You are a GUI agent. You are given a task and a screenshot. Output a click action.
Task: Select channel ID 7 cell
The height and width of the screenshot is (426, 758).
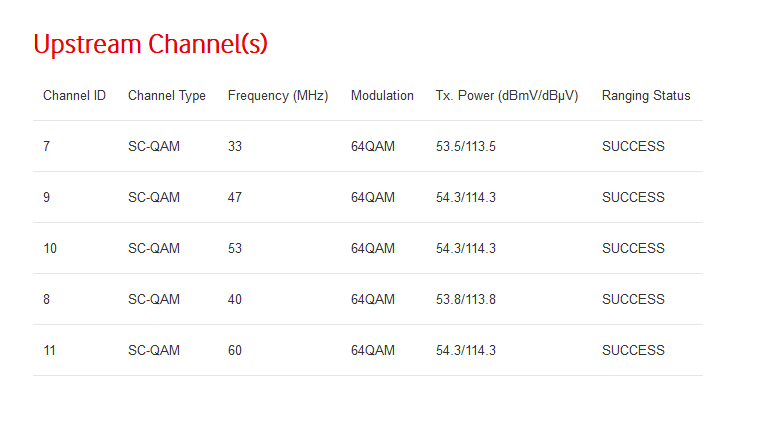coord(46,146)
